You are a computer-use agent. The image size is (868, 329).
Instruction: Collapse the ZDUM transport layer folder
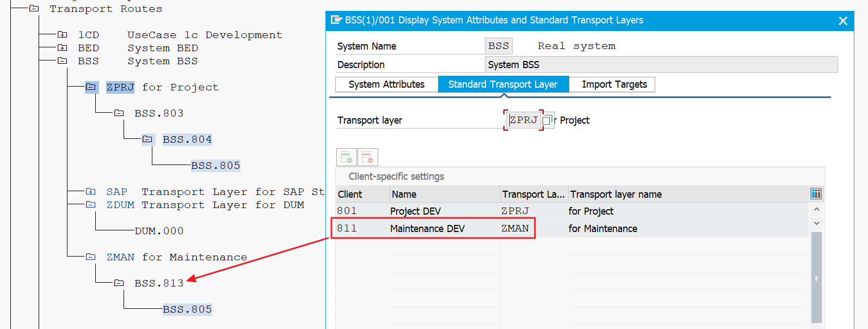91,205
